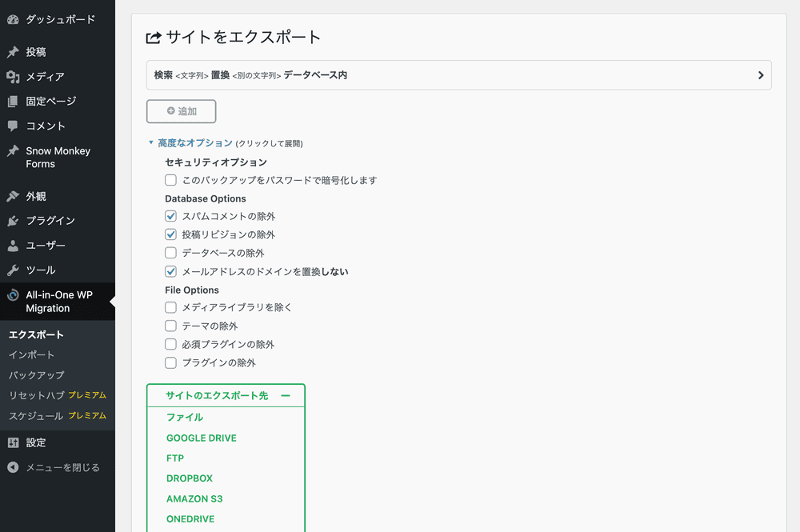
Task: Disable スパムコメントの除外 option
Action: [170, 215]
